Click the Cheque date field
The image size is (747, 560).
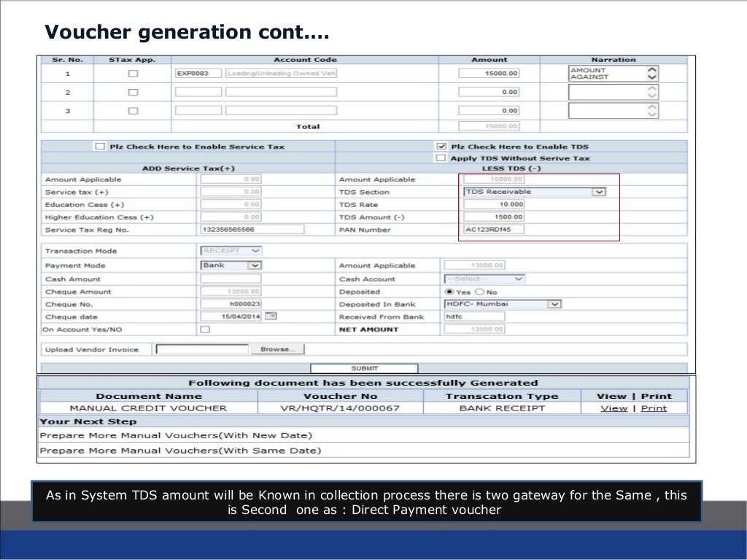(231, 316)
